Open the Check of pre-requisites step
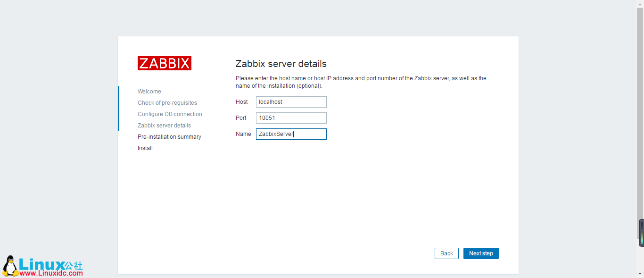Screen dimensions: 644x278 [167, 102]
